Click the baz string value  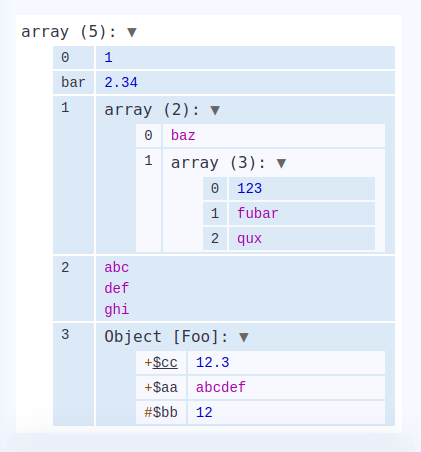pyautogui.click(x=183, y=136)
